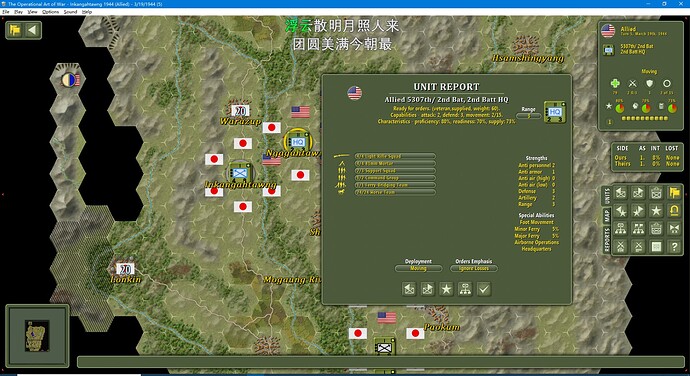The image size is (690, 376).
Task: Click the next unit icon in unit report
Action: [428, 289]
